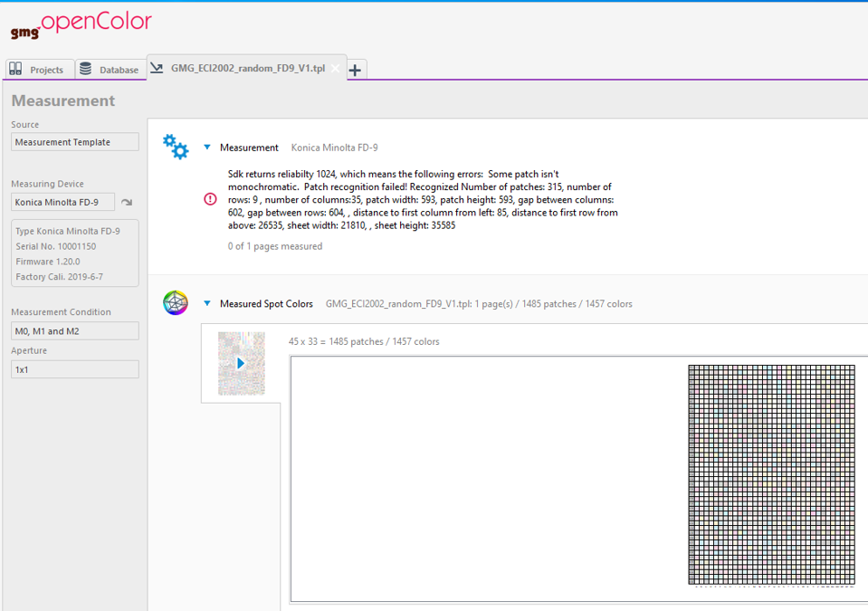
Task: Switch to the Database tab
Action: pos(110,69)
